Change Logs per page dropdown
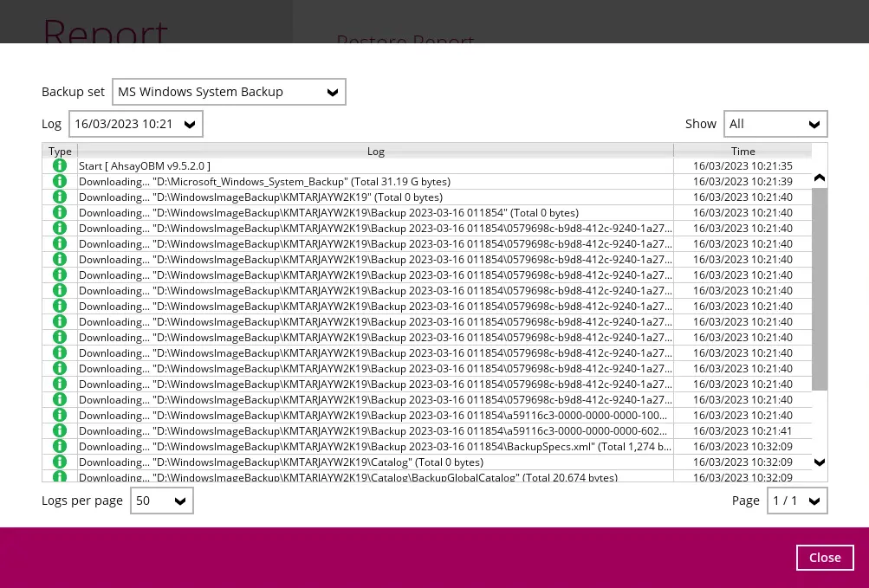The image size is (869, 588). click(161, 501)
